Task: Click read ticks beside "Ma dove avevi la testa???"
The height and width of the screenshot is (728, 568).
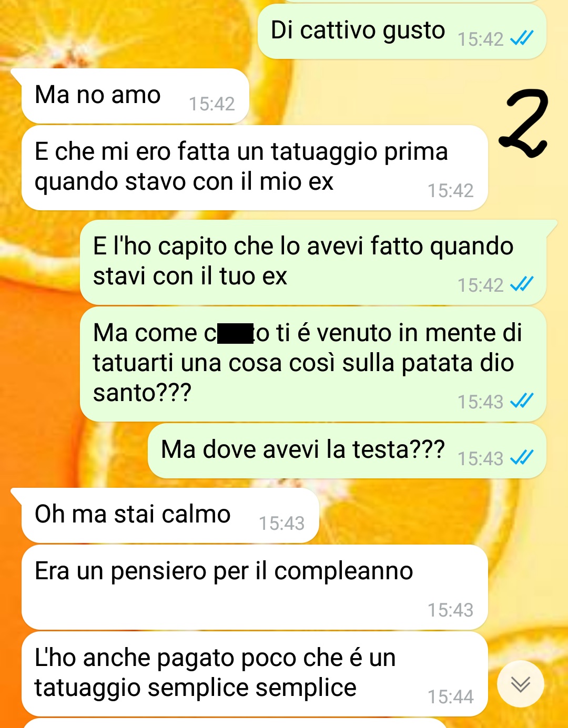Action: click(x=522, y=458)
